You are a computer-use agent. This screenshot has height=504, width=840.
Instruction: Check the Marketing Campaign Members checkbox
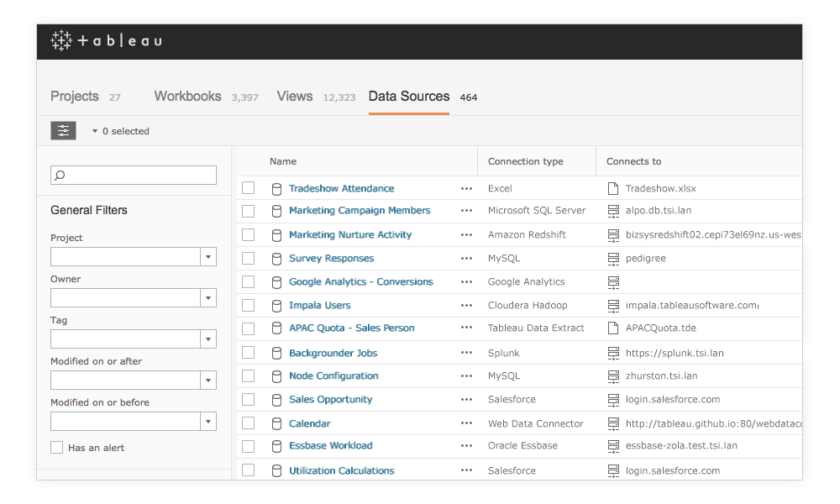coord(248,211)
